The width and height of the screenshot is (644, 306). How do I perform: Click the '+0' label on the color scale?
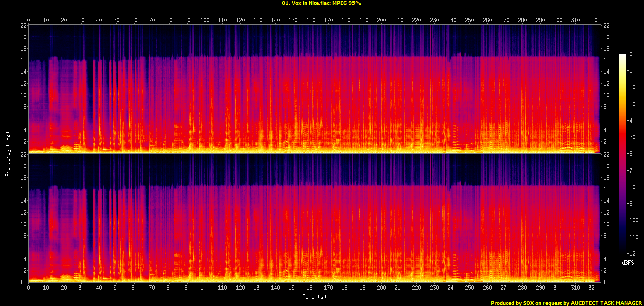point(629,54)
